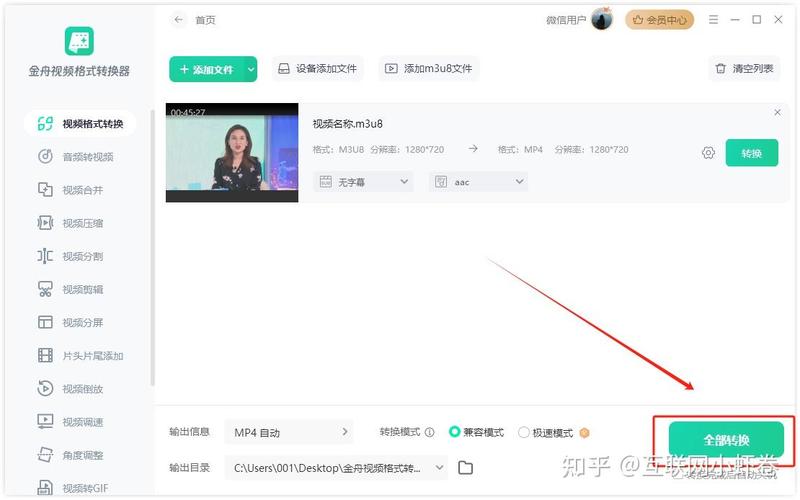Expand the 无字幕 subtitle dropdown
This screenshot has height=500, width=800.
pos(363,182)
